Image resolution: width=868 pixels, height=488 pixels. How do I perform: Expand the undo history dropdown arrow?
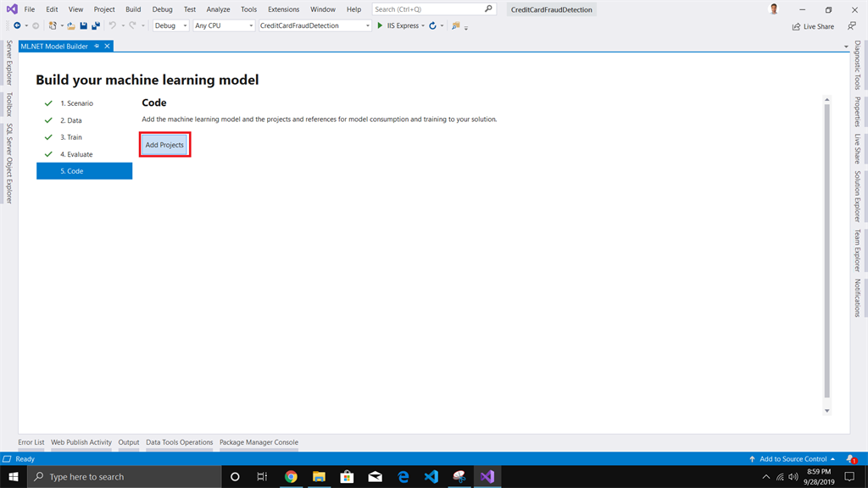(x=123, y=25)
